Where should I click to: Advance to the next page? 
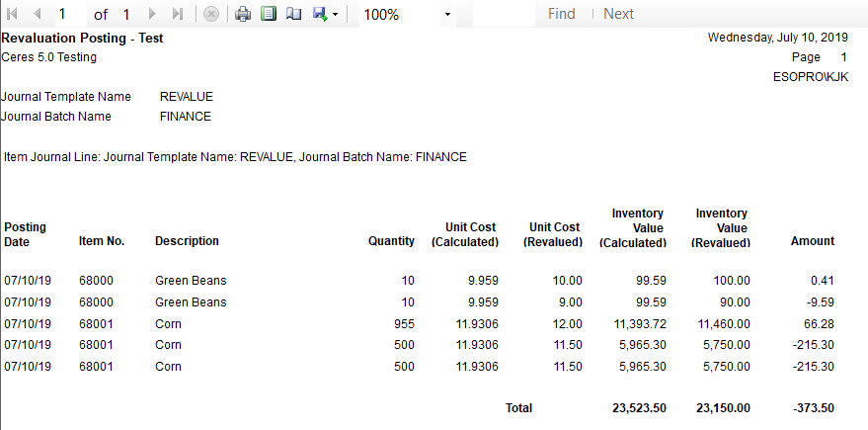[x=152, y=14]
